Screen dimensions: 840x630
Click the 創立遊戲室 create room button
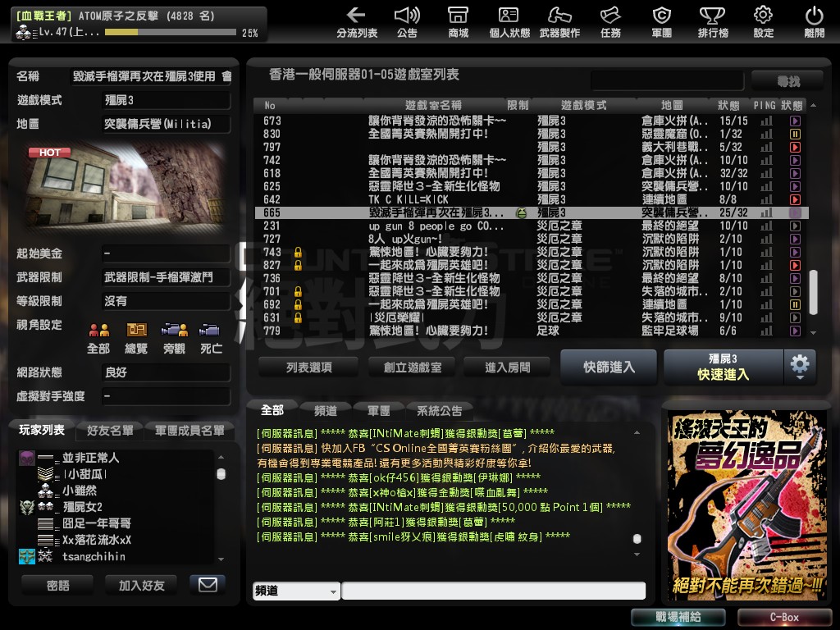pyautogui.click(x=406, y=367)
